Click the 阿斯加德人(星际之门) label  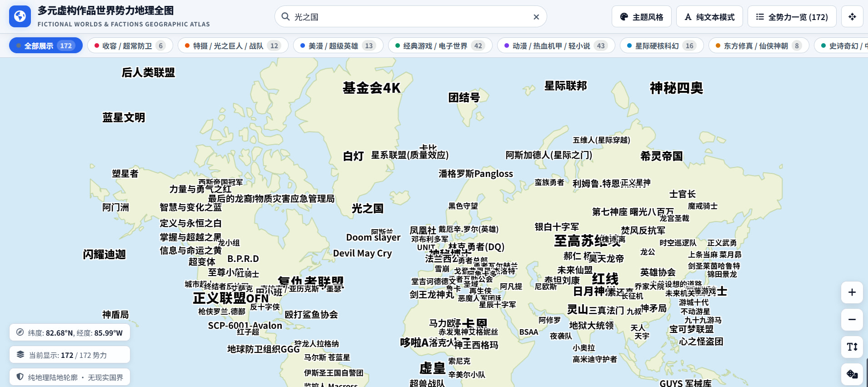pyautogui.click(x=549, y=155)
